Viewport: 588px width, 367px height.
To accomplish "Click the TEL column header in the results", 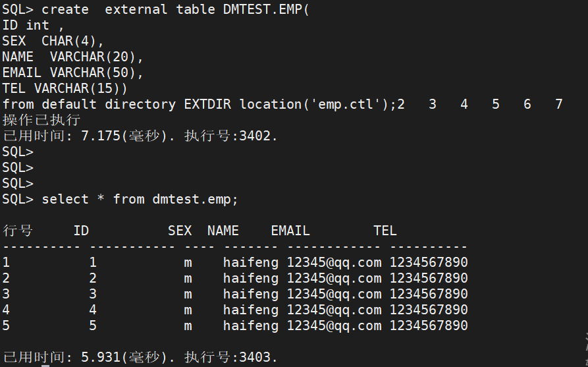I will coord(385,231).
